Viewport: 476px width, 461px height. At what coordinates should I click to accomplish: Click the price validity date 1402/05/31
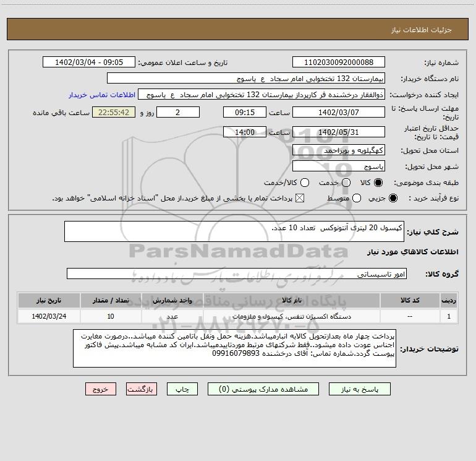339,132
